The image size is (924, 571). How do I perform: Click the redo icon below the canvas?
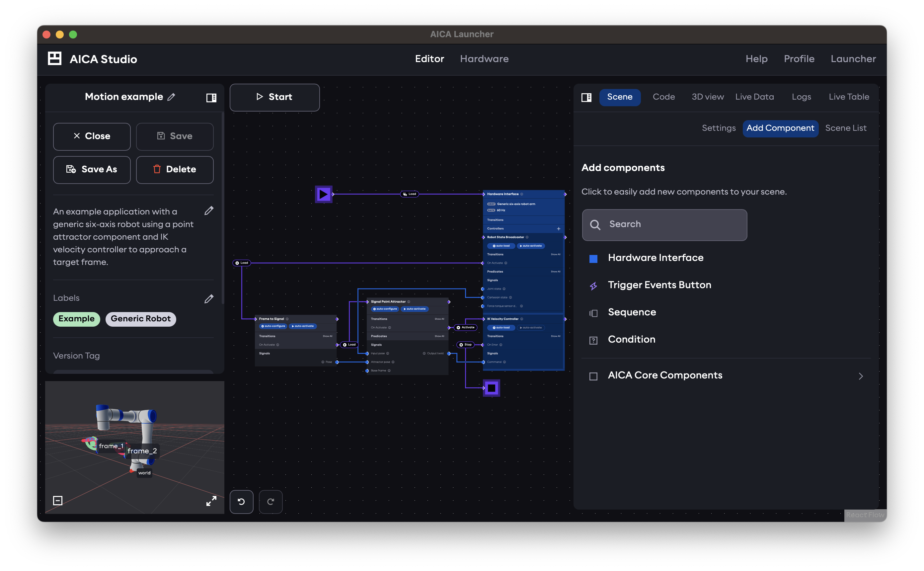point(270,502)
